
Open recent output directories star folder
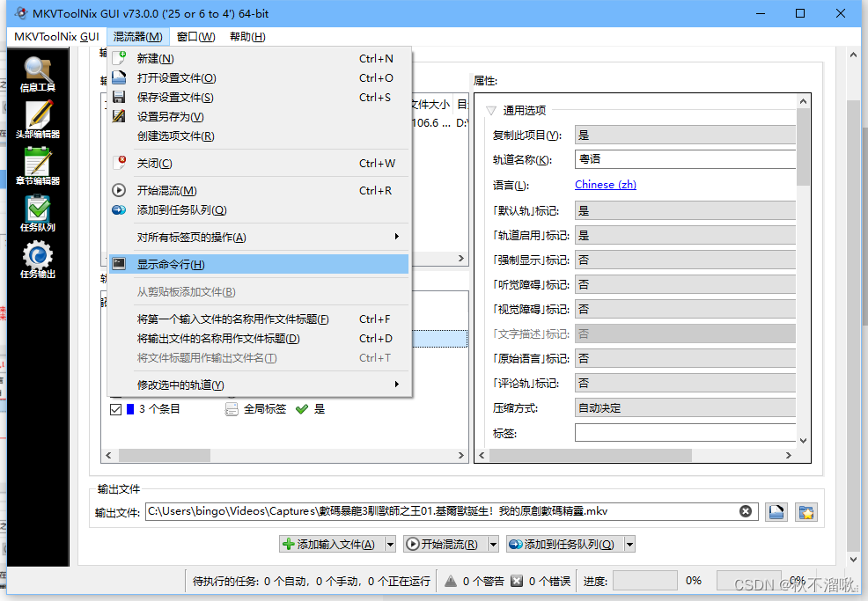coord(806,512)
